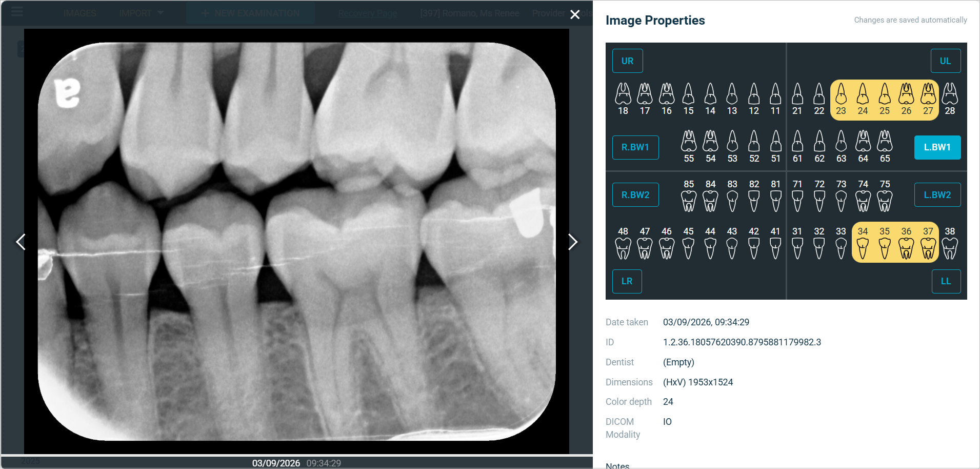Select tooth 11 incisor icon
980x469 pixels.
[775, 99]
